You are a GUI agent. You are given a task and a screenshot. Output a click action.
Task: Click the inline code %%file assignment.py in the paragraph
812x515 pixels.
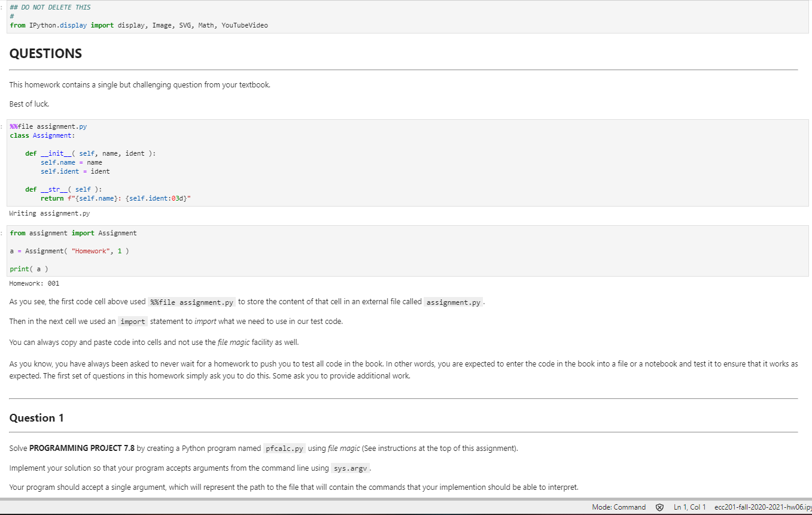pos(191,302)
